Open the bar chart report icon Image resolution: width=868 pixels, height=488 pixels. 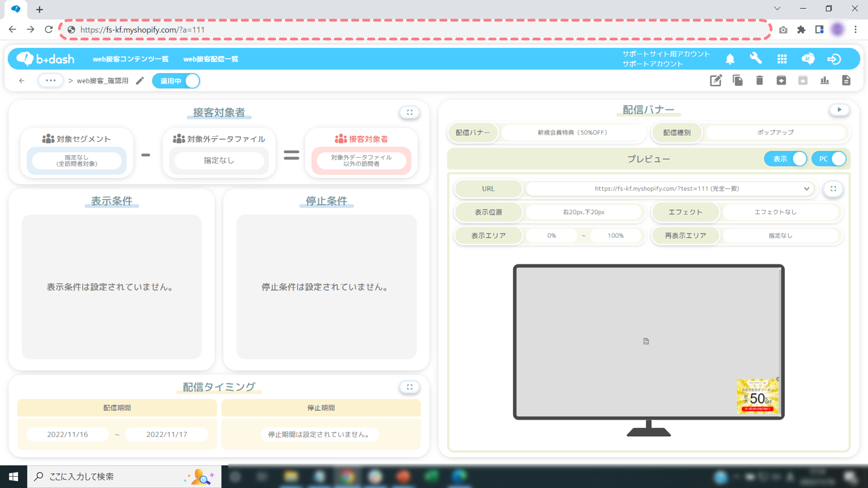pyautogui.click(x=824, y=80)
